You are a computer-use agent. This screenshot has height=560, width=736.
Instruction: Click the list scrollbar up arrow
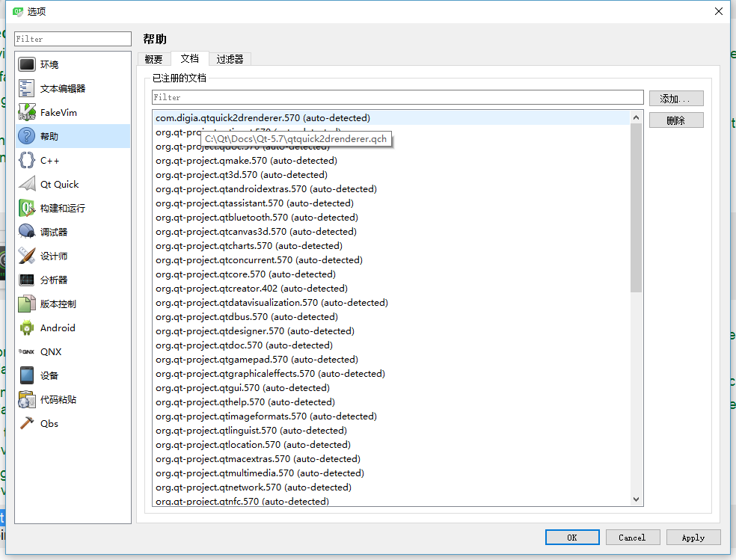[x=636, y=117]
